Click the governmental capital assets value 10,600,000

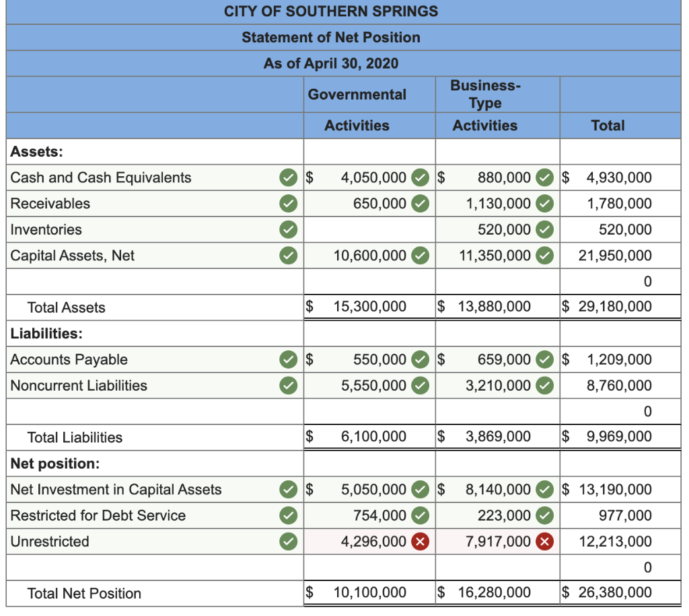point(369,255)
